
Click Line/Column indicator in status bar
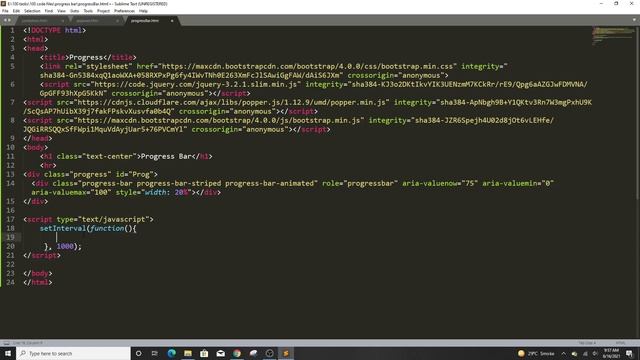[28, 343]
